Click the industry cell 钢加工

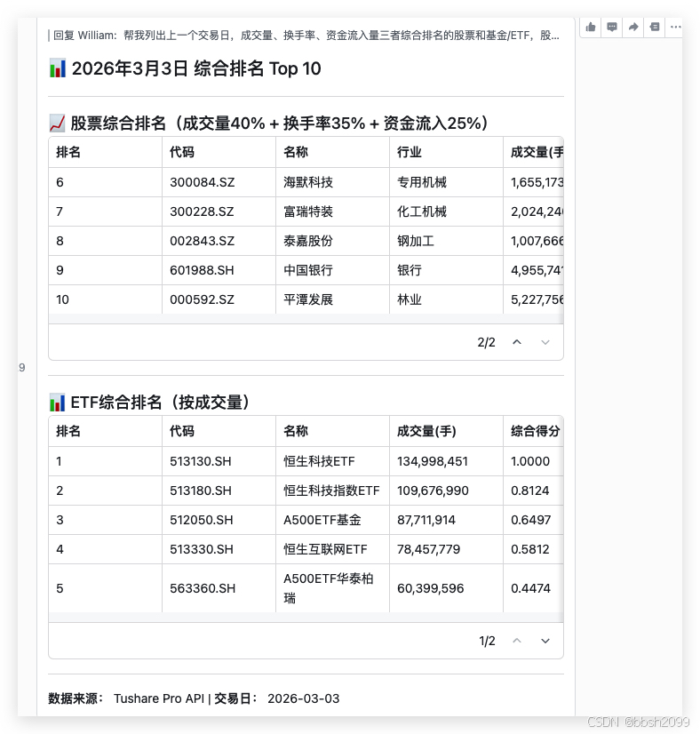coord(416,241)
